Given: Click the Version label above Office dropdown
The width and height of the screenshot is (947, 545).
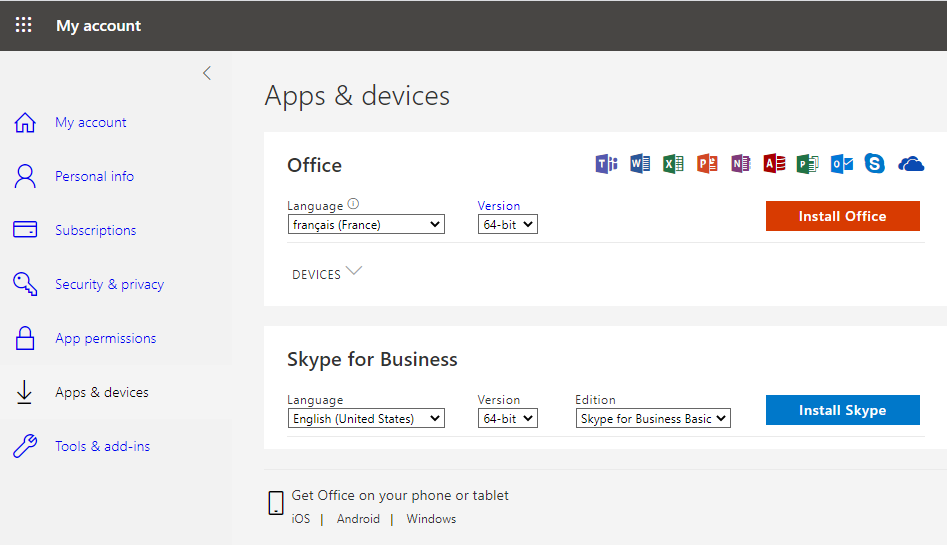Looking at the screenshot, I should pyautogui.click(x=498, y=205).
